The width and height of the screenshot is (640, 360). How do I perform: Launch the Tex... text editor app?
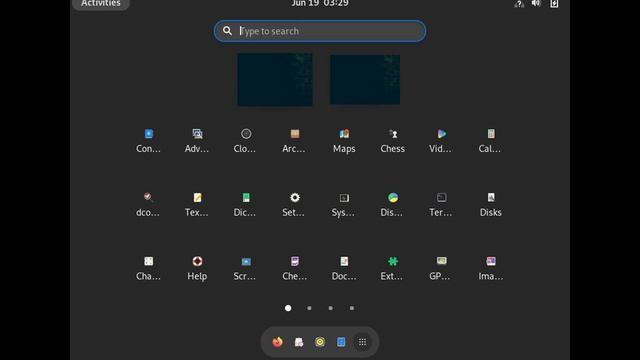point(197,204)
